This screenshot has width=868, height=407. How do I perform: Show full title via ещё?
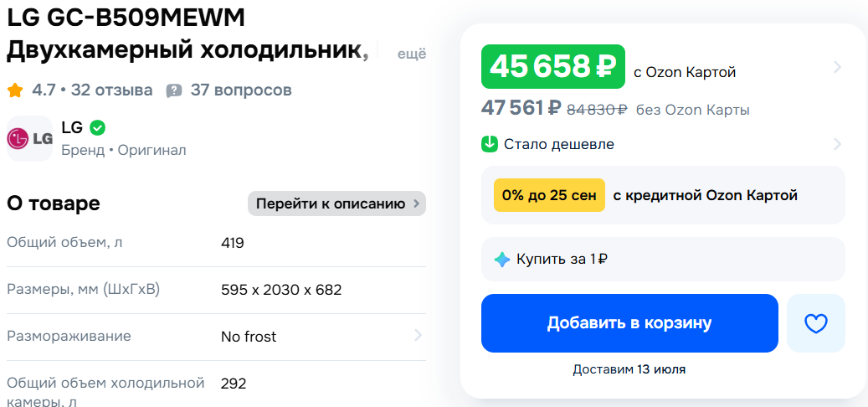pyautogui.click(x=411, y=54)
